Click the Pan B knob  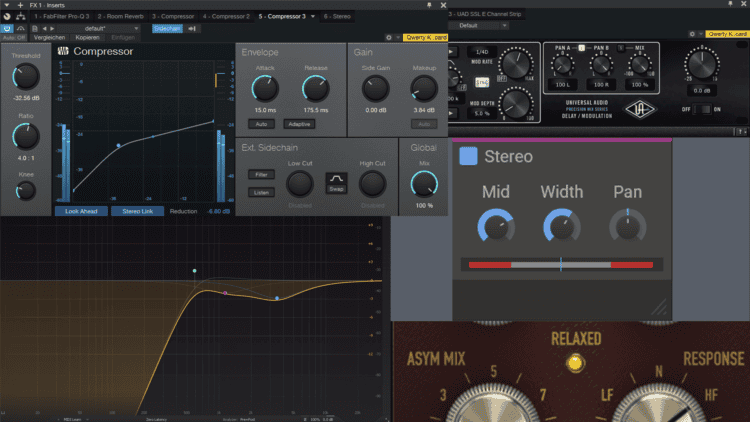point(601,64)
